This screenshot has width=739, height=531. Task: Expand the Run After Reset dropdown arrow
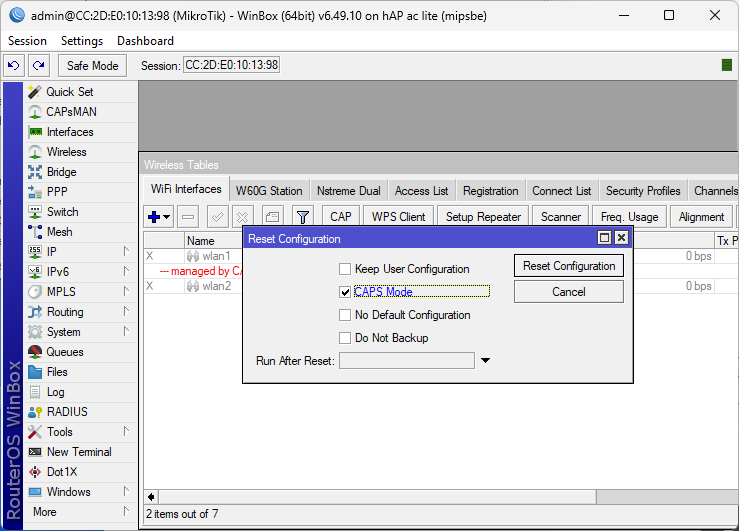click(x=485, y=360)
